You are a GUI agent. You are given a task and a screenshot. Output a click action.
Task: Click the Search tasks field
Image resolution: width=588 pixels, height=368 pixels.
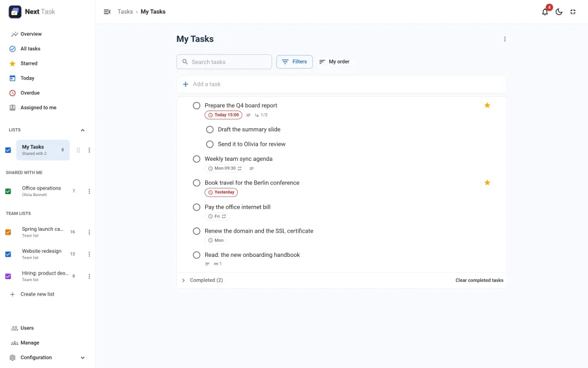tap(224, 61)
